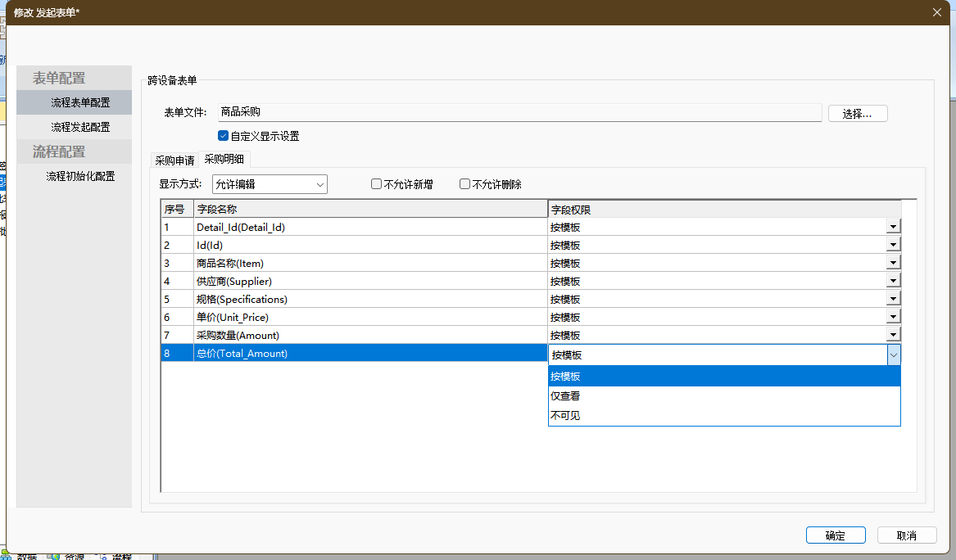The width and height of the screenshot is (956, 560).
Task: Open 流程发起配置 in the sidebar
Action: [x=80, y=127]
